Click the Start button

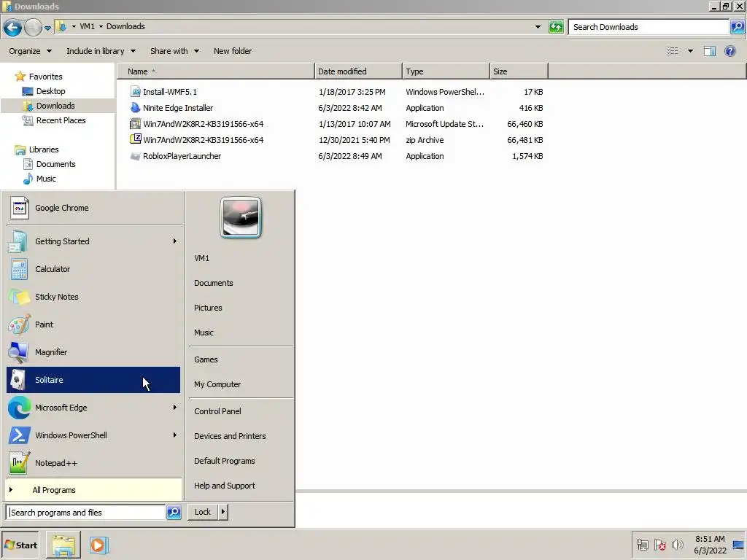tap(20, 545)
